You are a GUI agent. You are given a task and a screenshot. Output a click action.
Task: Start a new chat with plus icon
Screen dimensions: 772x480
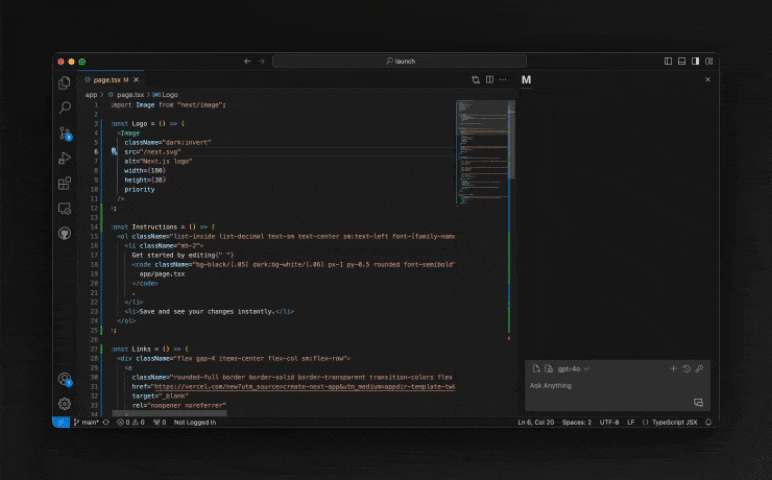[x=674, y=368]
